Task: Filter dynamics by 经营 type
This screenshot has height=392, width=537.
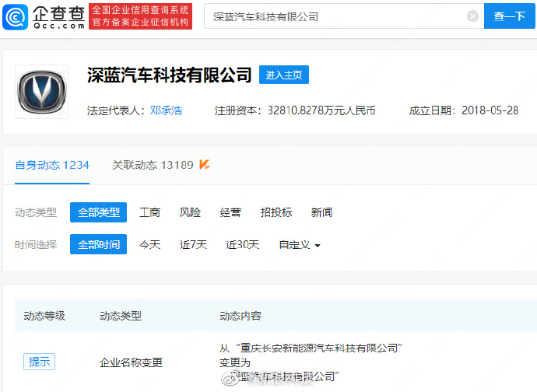Action: (230, 212)
